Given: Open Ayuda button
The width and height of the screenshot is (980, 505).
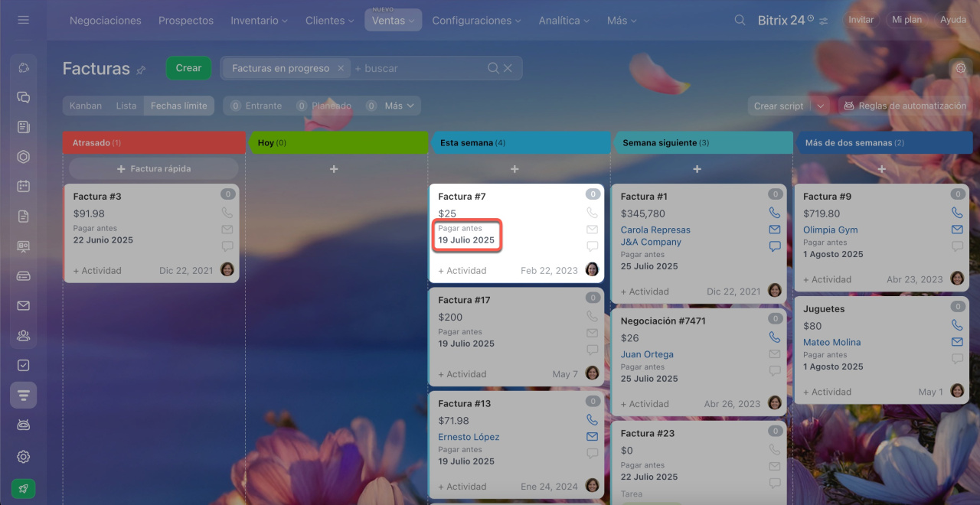Looking at the screenshot, I should (x=952, y=20).
